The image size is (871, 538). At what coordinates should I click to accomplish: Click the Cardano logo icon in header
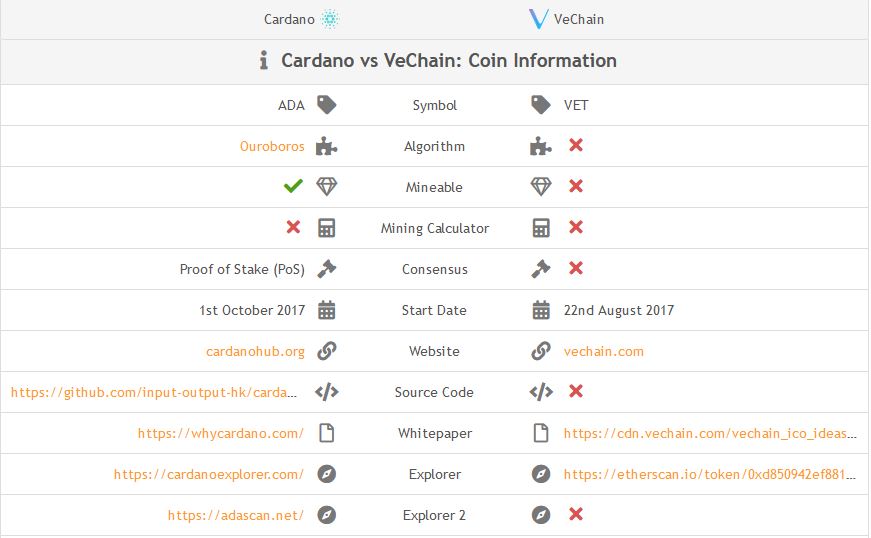[x=330, y=19]
